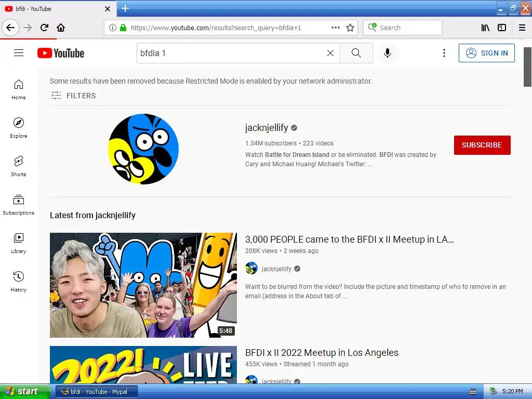The height and width of the screenshot is (399, 532).
Task: Click the Latest from jacknjellify heading
Action: point(92,215)
